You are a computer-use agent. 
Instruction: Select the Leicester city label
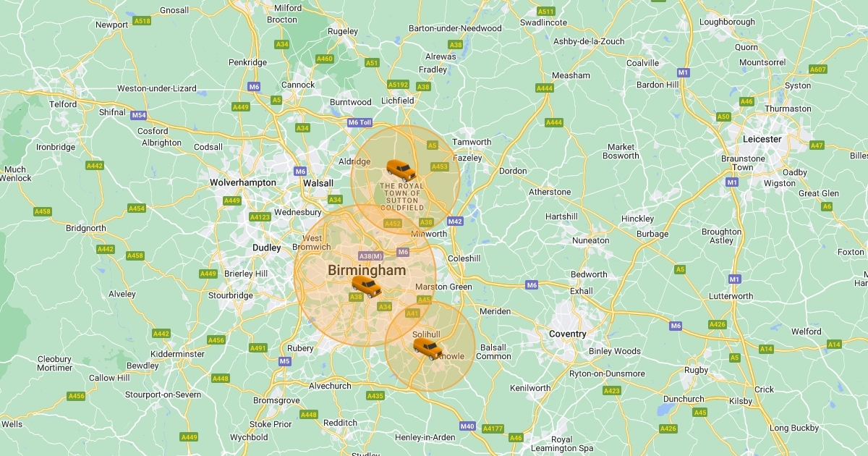[x=762, y=139]
